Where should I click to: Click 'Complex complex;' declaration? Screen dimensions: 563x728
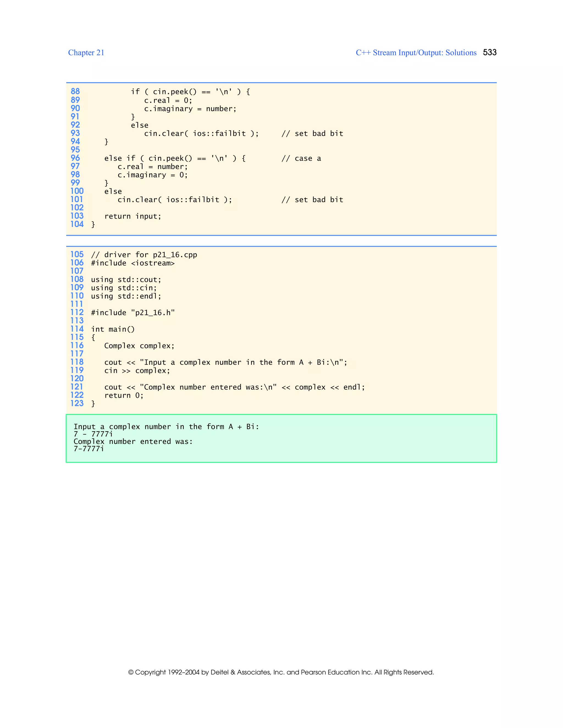point(139,346)
